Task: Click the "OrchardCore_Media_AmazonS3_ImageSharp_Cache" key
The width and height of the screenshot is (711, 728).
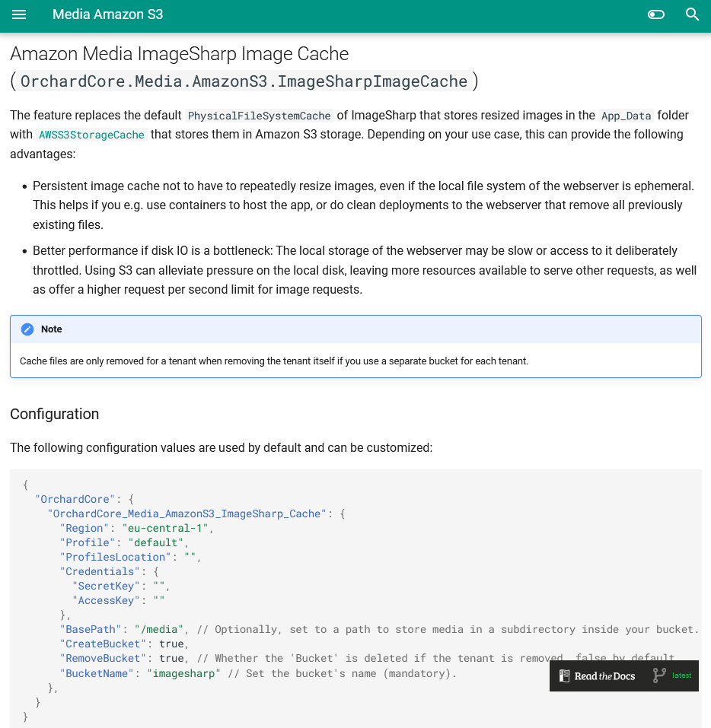Action: coord(187,514)
